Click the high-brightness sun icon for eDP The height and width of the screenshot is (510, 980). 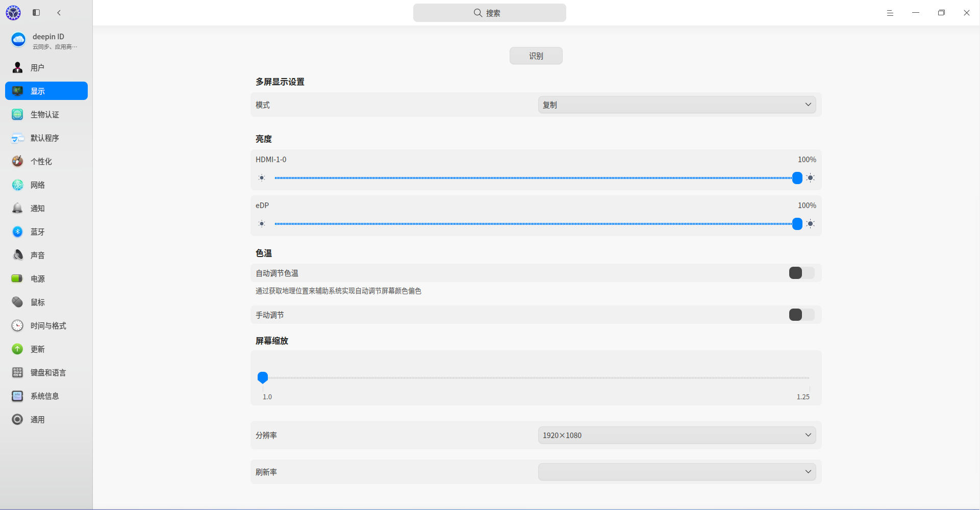[811, 224]
